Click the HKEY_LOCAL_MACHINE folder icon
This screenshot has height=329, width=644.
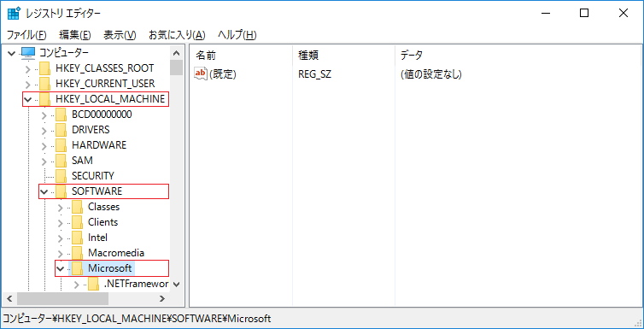pyautogui.click(x=44, y=99)
